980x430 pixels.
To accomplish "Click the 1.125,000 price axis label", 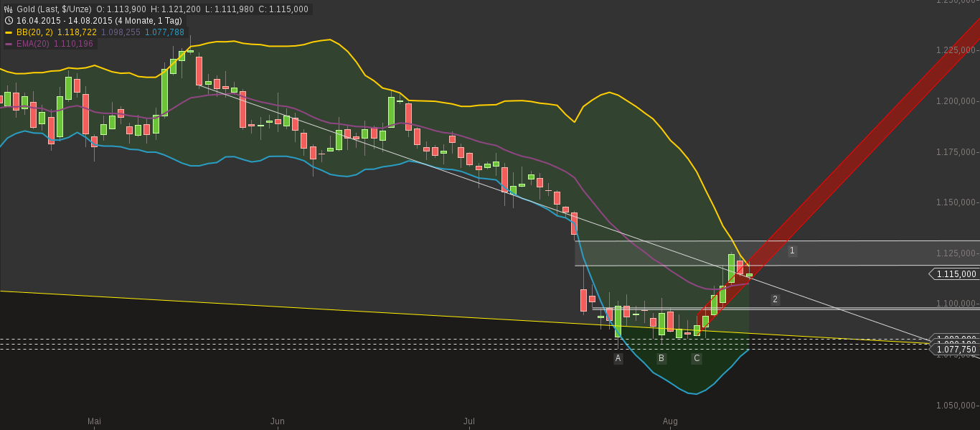I will [956, 253].
